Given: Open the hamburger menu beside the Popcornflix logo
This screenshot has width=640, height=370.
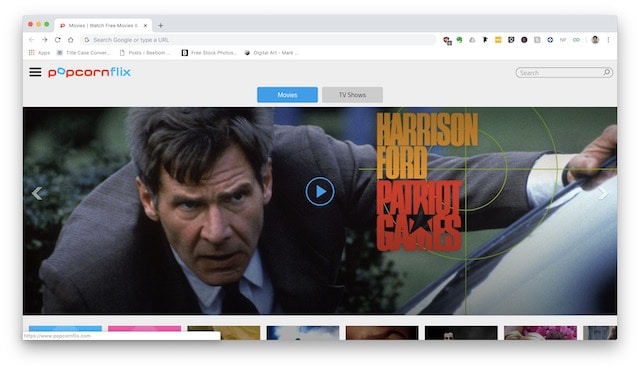Looking at the screenshot, I should pyautogui.click(x=35, y=73).
